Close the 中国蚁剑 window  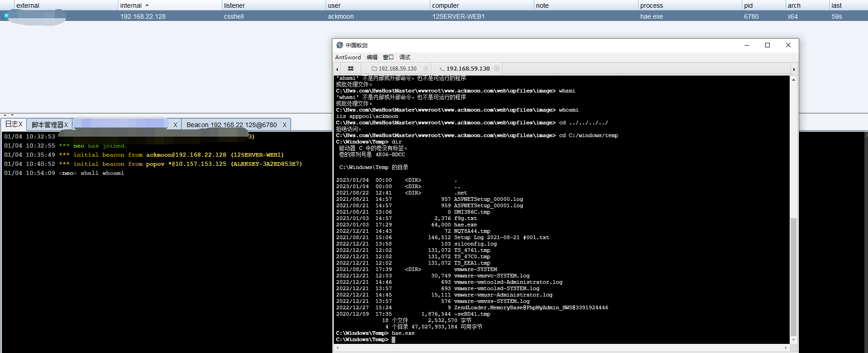tap(788, 45)
